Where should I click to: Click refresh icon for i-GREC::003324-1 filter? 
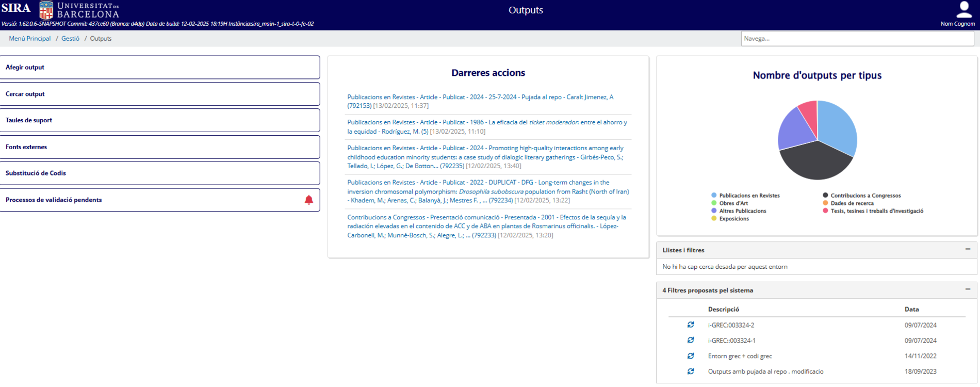(691, 340)
